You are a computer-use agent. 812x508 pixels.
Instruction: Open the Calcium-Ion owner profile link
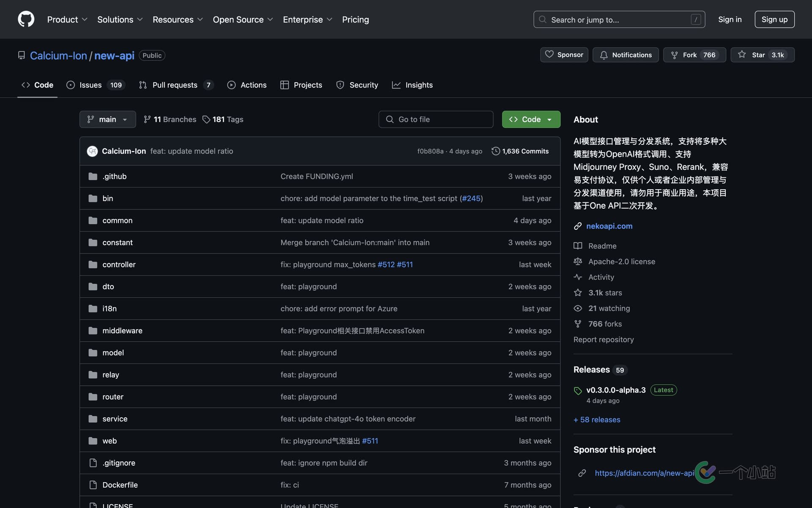pyautogui.click(x=58, y=55)
